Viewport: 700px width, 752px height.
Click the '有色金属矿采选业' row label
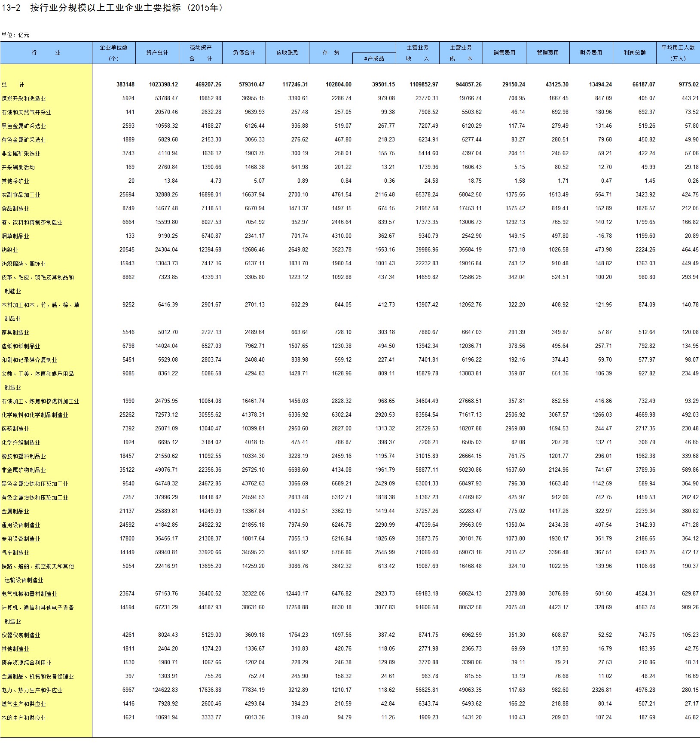(24, 140)
